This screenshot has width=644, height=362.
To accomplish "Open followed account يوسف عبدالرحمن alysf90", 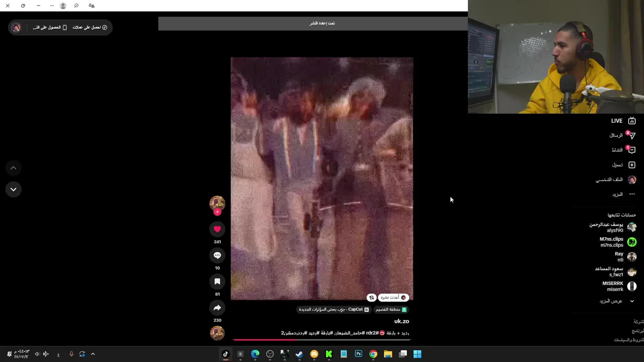I will coord(613,227).
